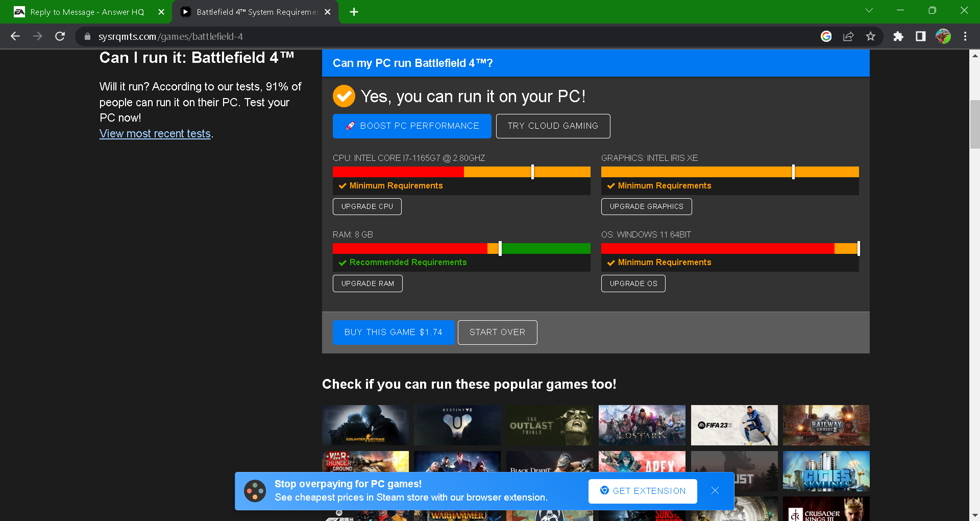Go forward to the next page
980x521 pixels.
38,36
